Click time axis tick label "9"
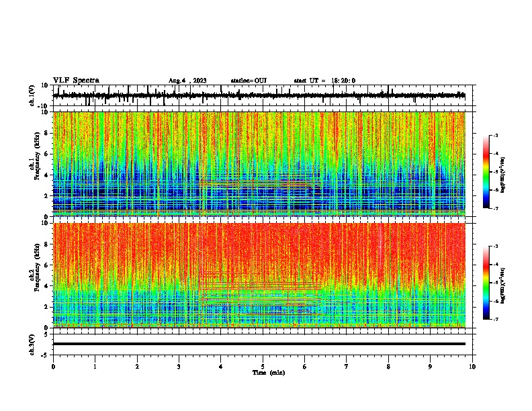This screenshot has height=411, width=532. 430,367
